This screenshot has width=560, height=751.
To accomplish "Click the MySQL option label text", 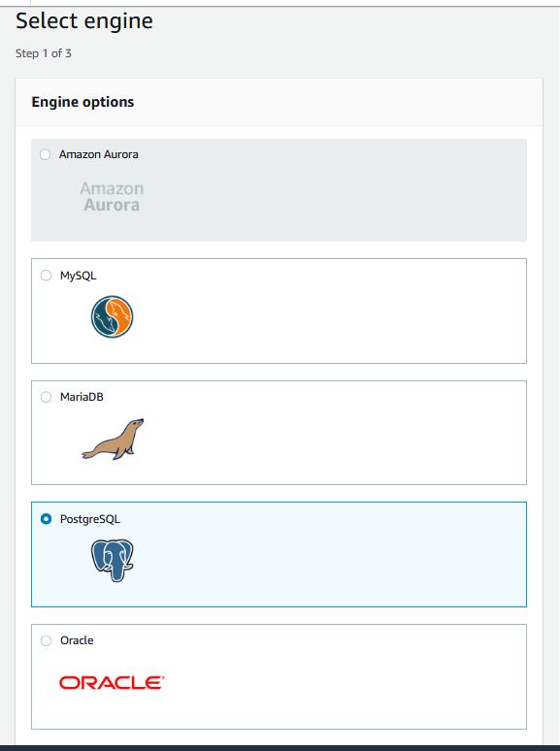I will tap(78, 276).
